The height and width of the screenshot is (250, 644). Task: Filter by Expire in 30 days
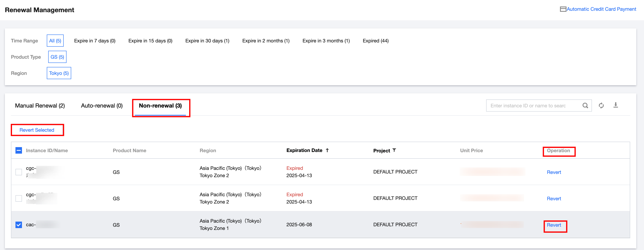point(207,41)
